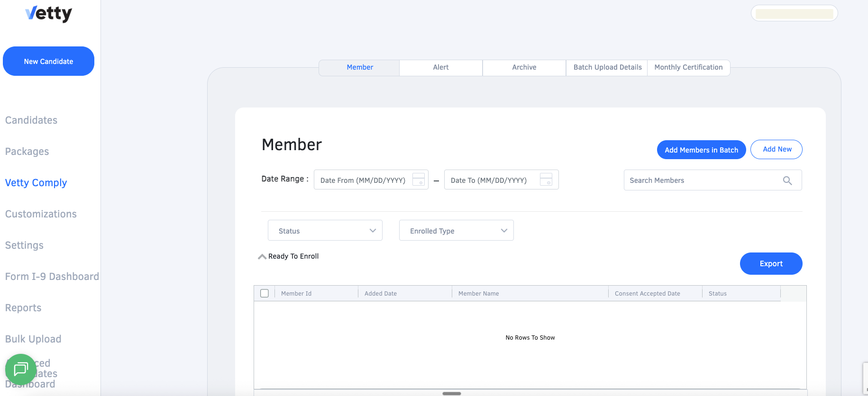
Task: Switch to the Alert tab
Action: coord(441,67)
